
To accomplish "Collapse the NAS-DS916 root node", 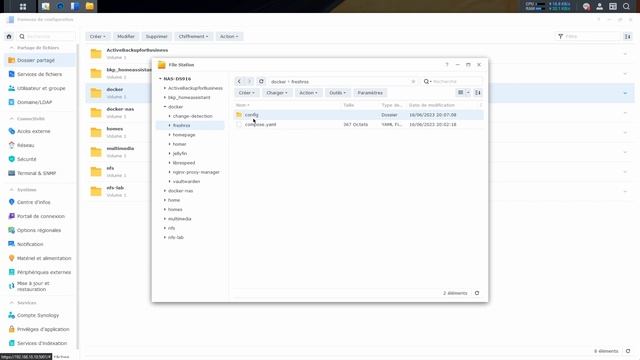I will point(160,79).
